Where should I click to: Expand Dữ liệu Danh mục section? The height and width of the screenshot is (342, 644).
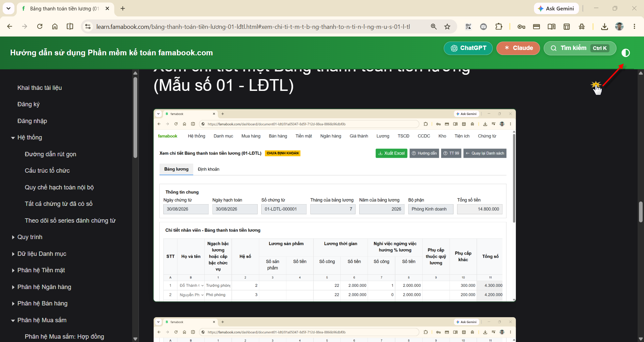pos(13,254)
